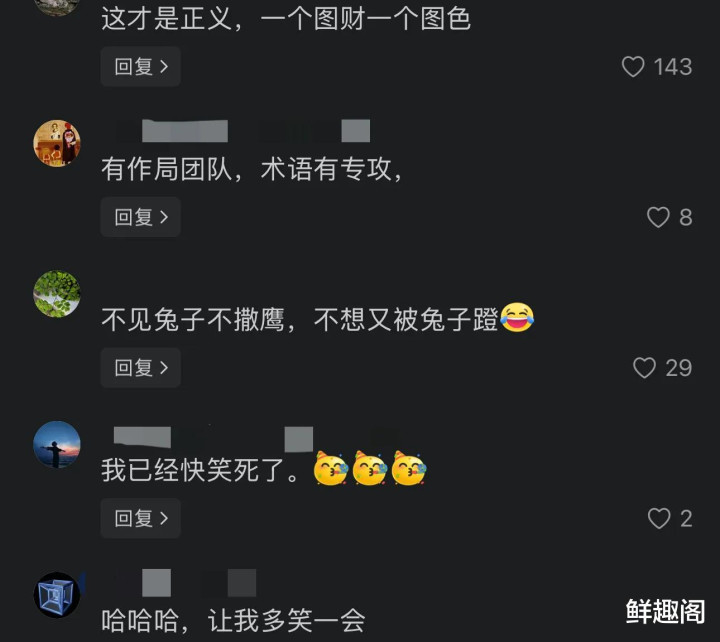Tap the heart next to 2 likes
This screenshot has width=720, height=642.
659,518
